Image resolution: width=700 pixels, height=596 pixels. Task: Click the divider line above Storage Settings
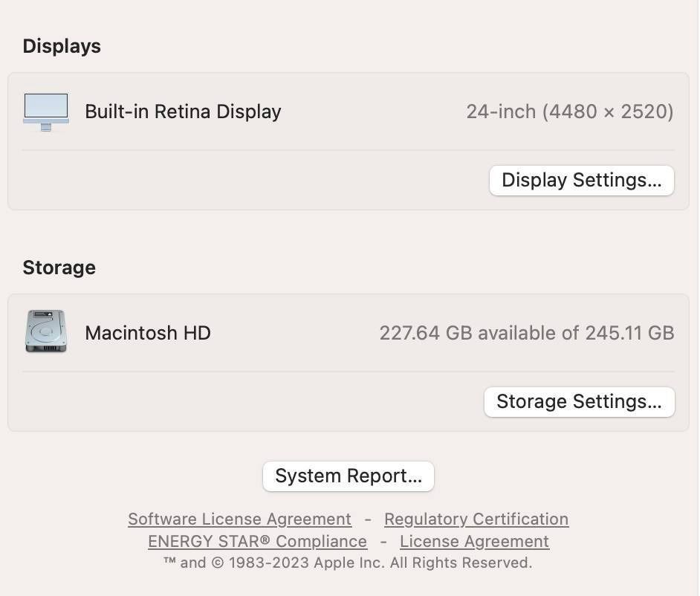coord(348,372)
